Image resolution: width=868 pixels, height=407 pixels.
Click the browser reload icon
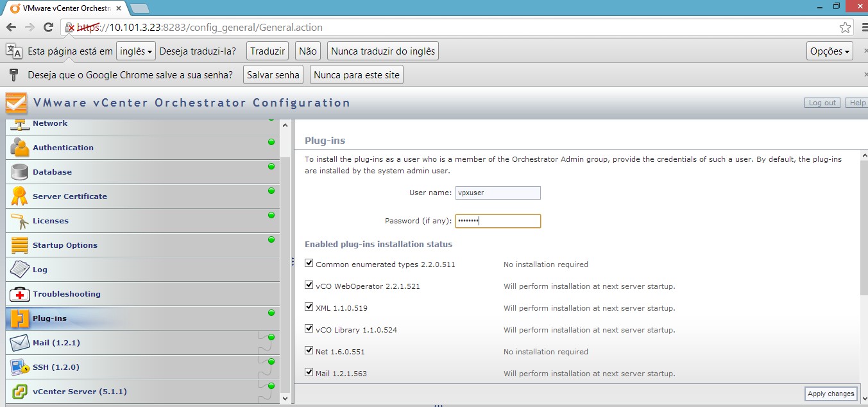click(x=48, y=28)
